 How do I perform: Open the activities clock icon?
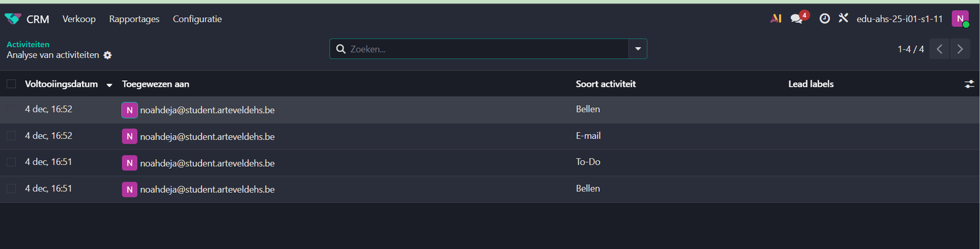824,19
